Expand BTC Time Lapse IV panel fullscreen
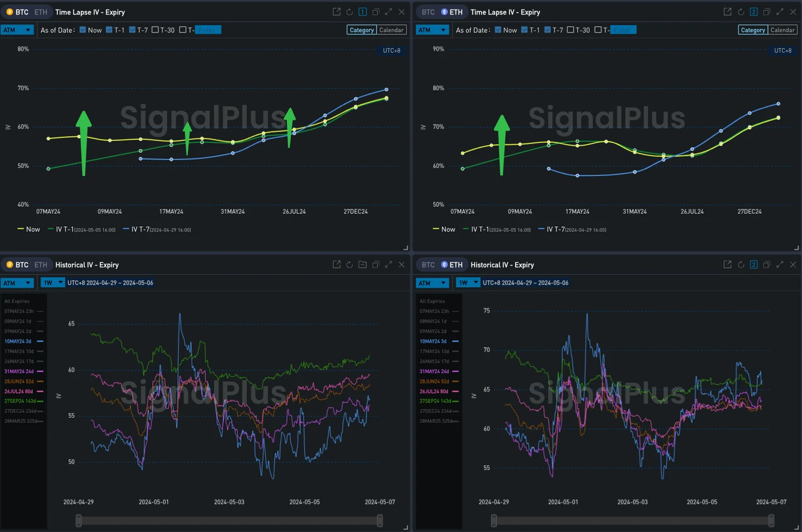 click(x=388, y=12)
